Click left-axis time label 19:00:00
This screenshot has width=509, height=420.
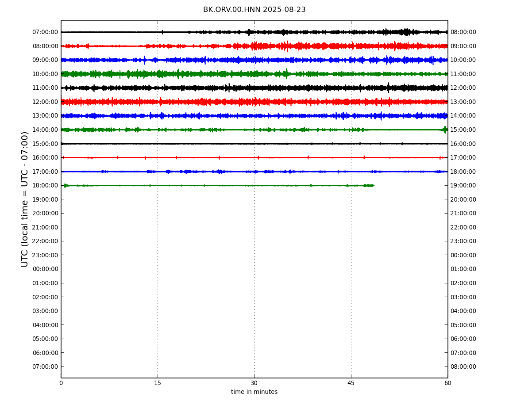coord(45,199)
